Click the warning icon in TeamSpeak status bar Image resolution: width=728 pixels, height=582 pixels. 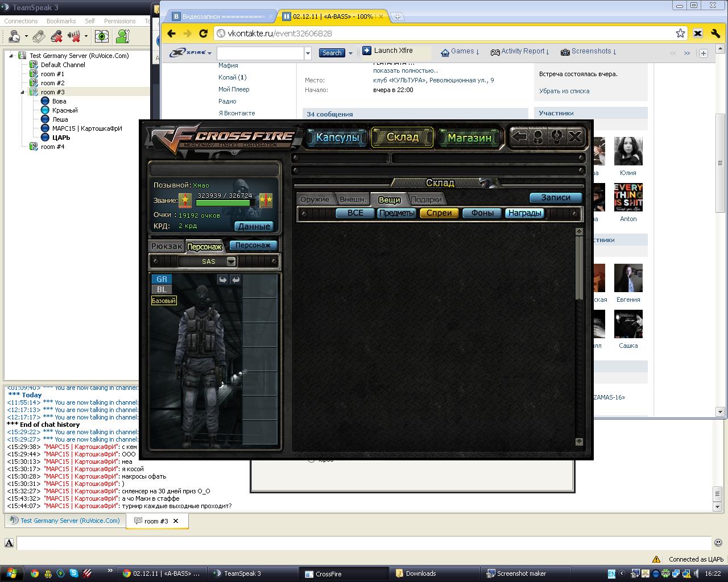656,559
